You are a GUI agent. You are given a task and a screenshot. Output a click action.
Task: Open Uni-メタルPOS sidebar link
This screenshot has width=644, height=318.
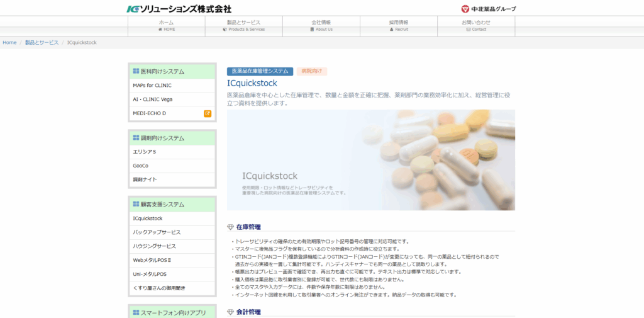pyautogui.click(x=172, y=274)
